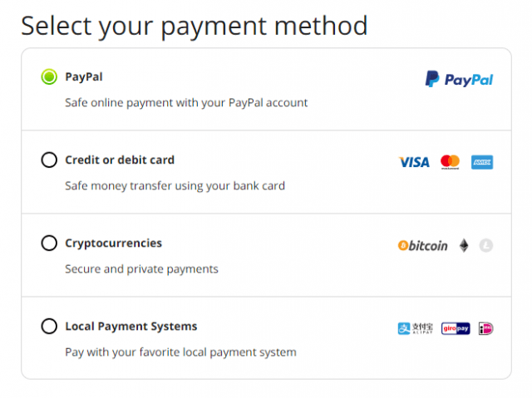Click the 'Cryptocurrencies' label text
This screenshot has width=532, height=398.
[x=113, y=243]
